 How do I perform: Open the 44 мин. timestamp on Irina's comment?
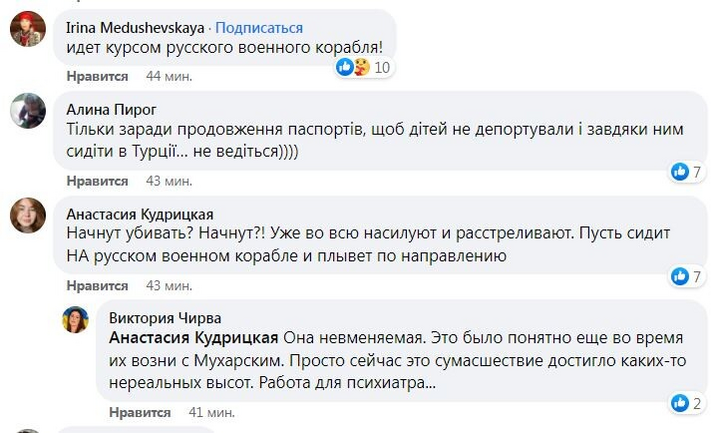tap(168, 76)
